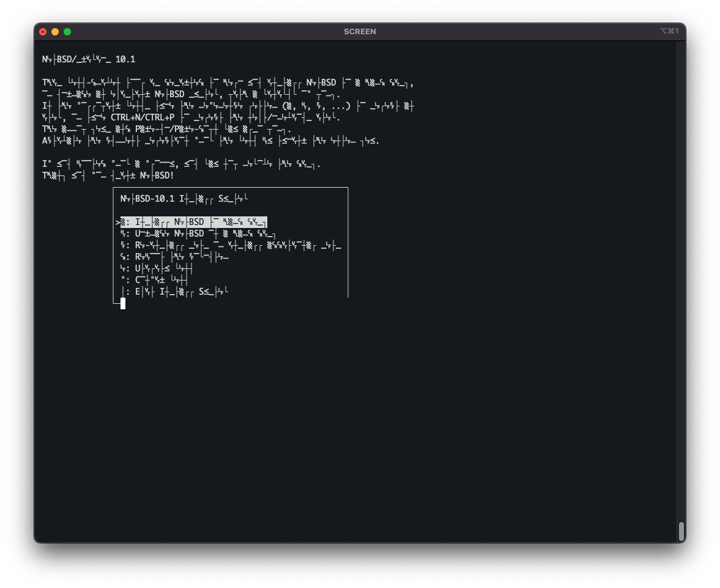Screen dimensions: 720x588
Task: Select the sixth menu row starting with C
Action: [154, 280]
